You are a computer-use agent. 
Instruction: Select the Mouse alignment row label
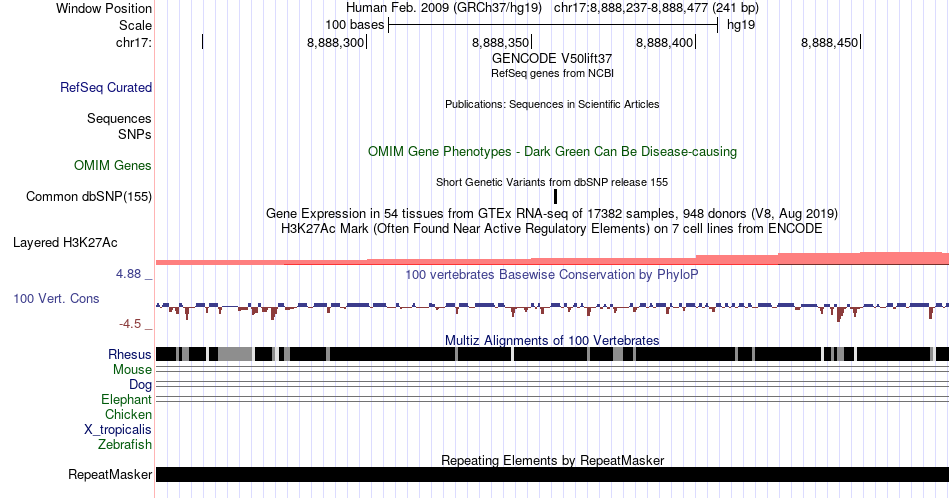pyautogui.click(x=132, y=370)
